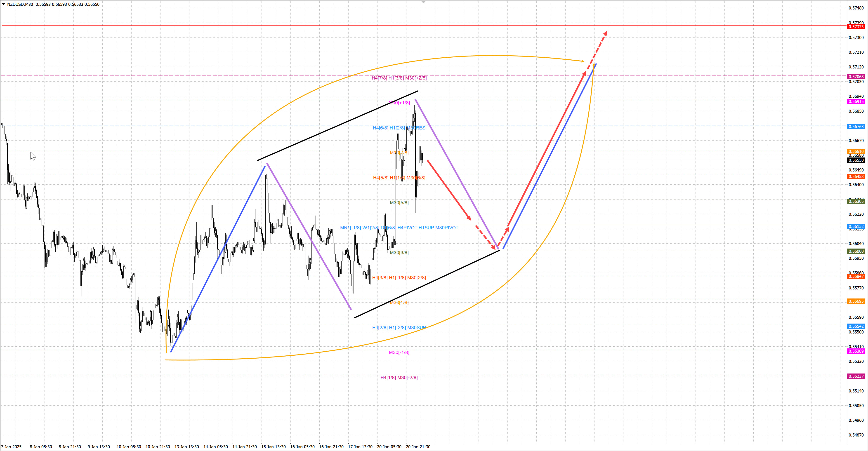Click the 15 Jan 13:30 time axis label
This screenshot has width=868, height=451.
[x=273, y=447]
